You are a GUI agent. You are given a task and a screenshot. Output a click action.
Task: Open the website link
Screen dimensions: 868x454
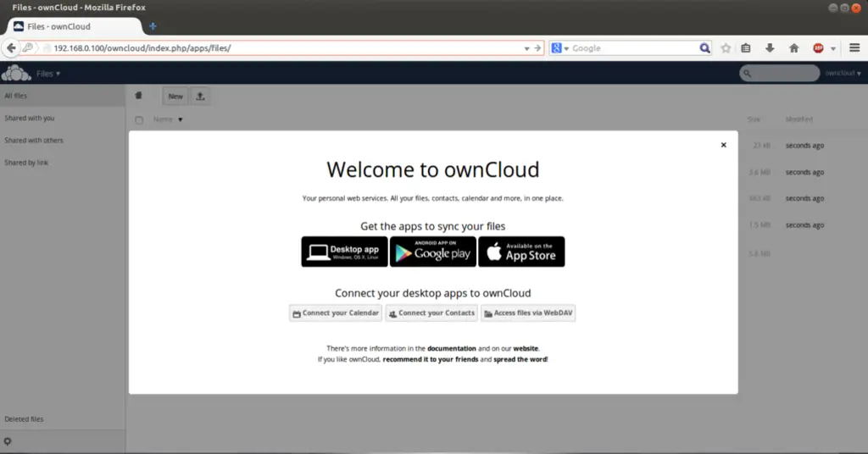[x=526, y=348]
